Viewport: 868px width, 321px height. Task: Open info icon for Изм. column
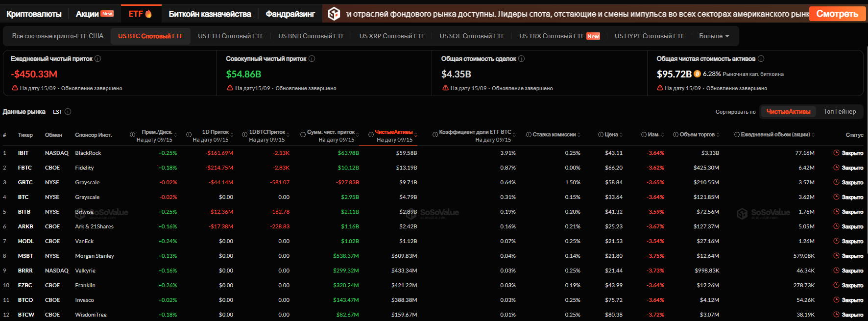click(x=644, y=135)
